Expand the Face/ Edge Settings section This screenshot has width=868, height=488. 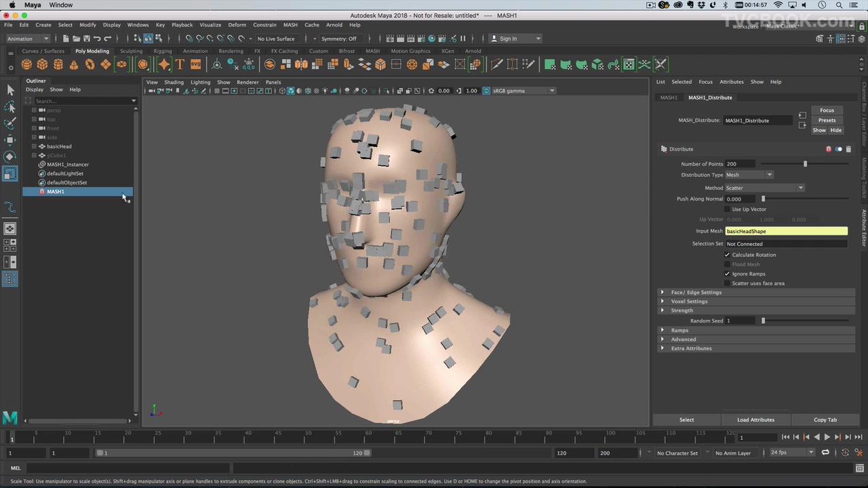click(x=696, y=292)
